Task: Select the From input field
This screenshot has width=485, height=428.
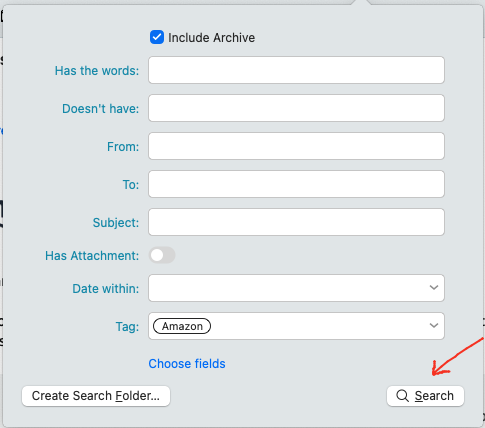Action: point(296,146)
